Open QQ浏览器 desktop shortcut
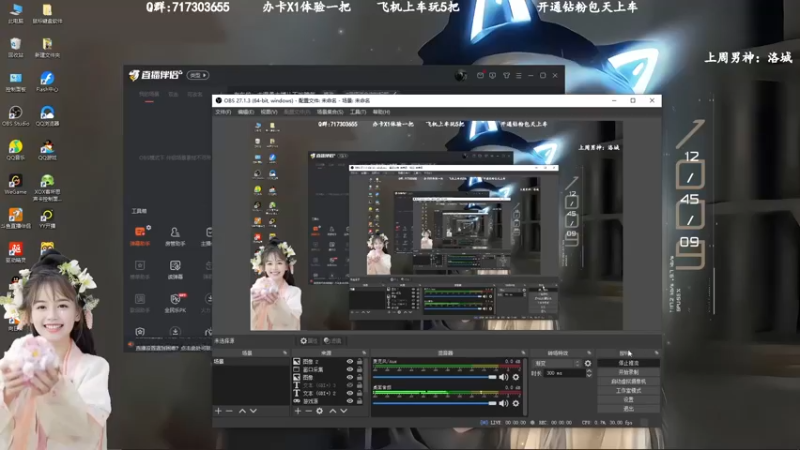800x450 pixels. click(47, 116)
